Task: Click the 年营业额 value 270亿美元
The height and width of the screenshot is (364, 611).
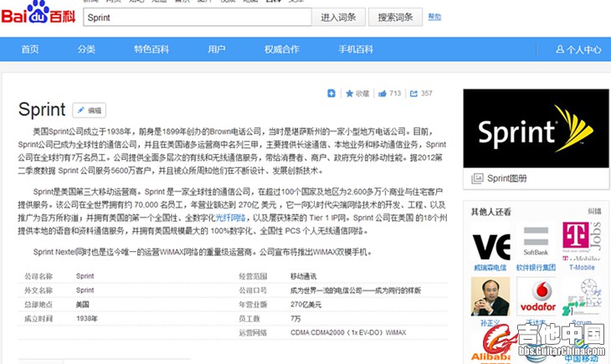Action: pyautogui.click(x=305, y=305)
